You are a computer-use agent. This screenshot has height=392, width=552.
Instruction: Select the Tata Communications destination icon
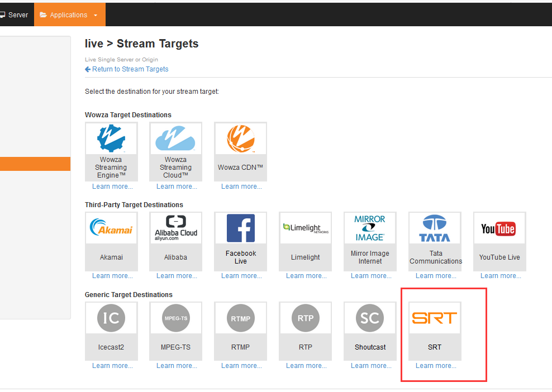pos(435,228)
